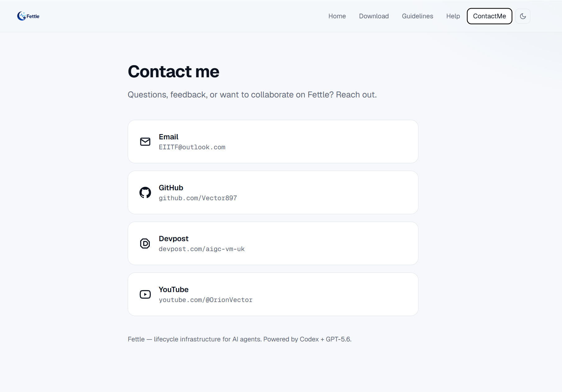
Task: Visit youtube.com/@OrionVector channel link
Action: tap(206, 300)
